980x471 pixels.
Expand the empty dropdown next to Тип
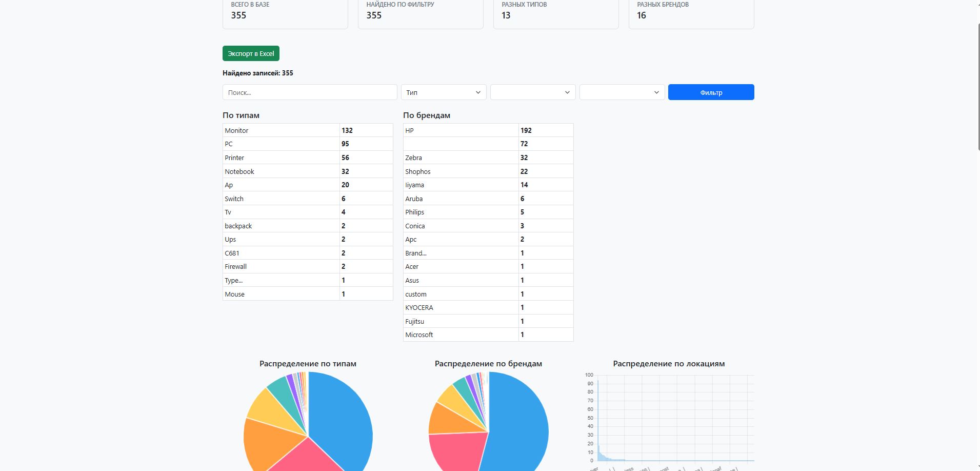(x=533, y=92)
